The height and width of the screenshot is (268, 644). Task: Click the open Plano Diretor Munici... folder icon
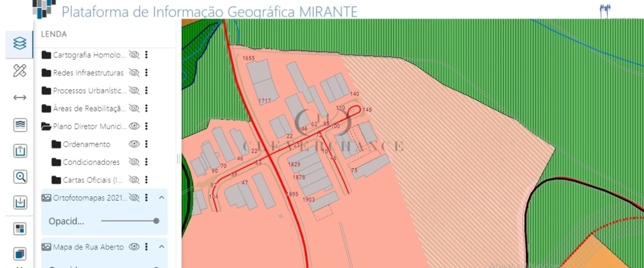[46, 127]
